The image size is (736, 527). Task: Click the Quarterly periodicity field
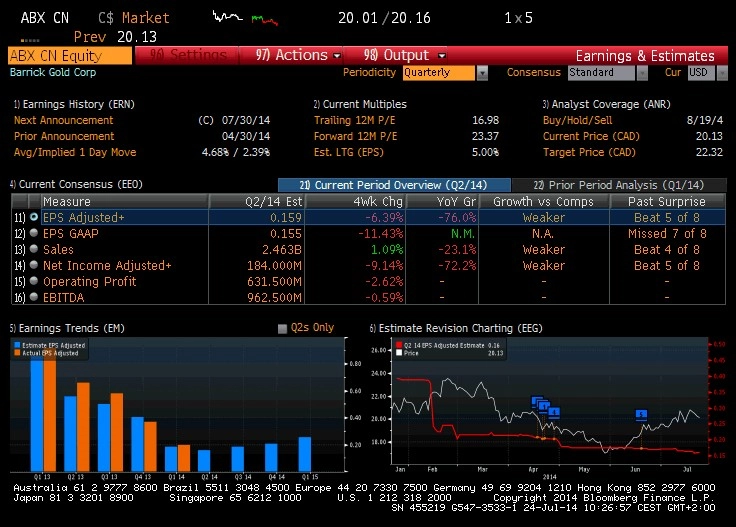(439, 73)
